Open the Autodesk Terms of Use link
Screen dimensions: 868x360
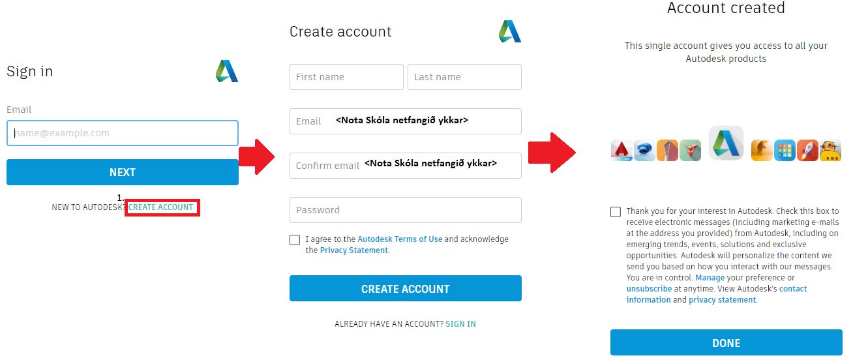[x=400, y=239]
